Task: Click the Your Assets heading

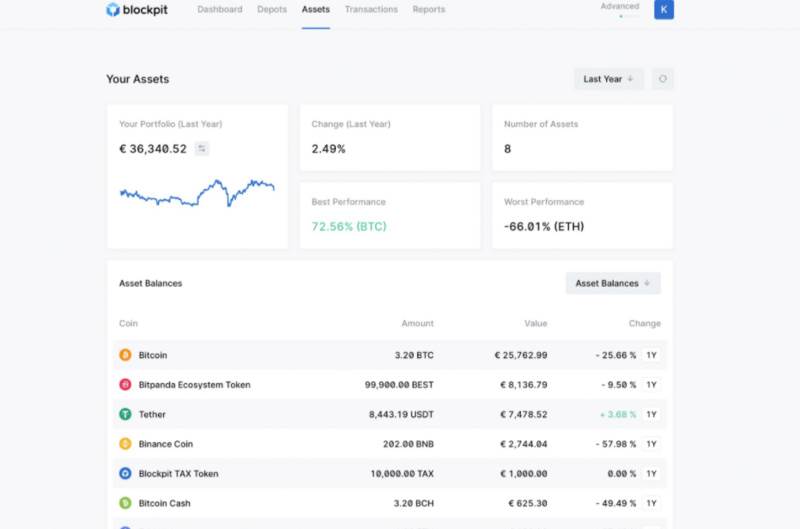Action: 138,79
